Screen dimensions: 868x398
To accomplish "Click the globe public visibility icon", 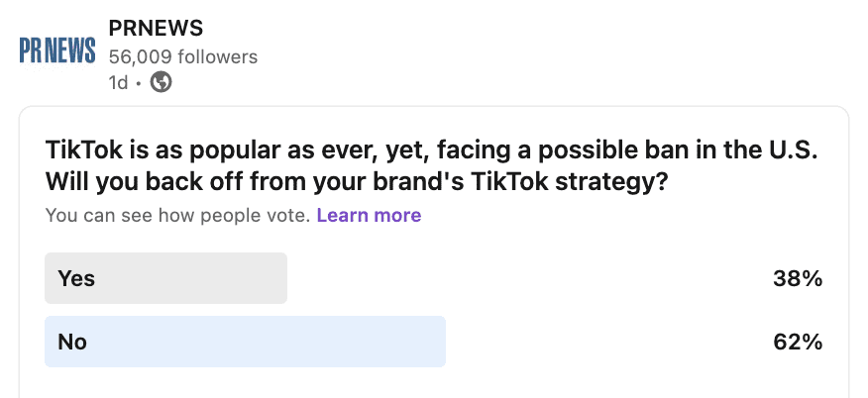I will click(161, 83).
